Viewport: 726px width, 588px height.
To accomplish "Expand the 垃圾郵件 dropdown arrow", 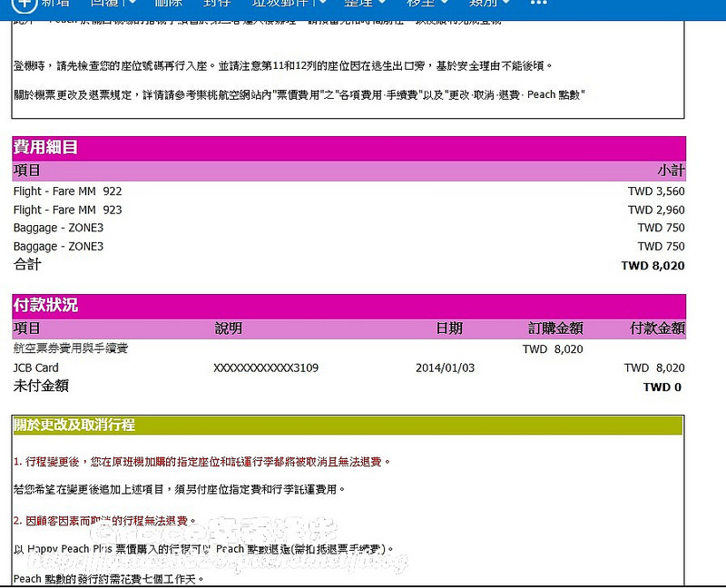I will point(321,3).
